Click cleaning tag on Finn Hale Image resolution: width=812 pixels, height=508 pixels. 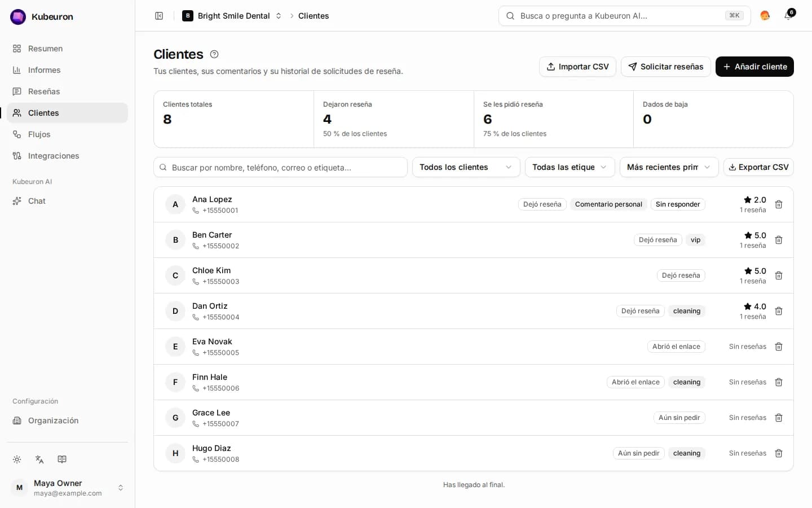686,382
